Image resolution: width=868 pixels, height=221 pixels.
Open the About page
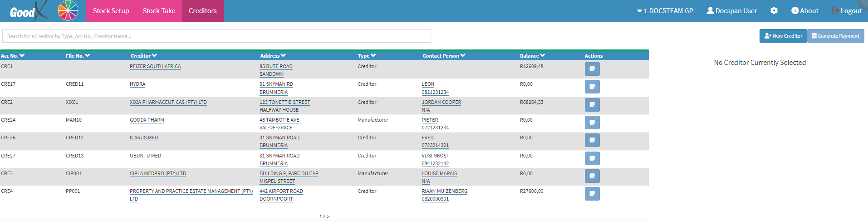(x=805, y=11)
